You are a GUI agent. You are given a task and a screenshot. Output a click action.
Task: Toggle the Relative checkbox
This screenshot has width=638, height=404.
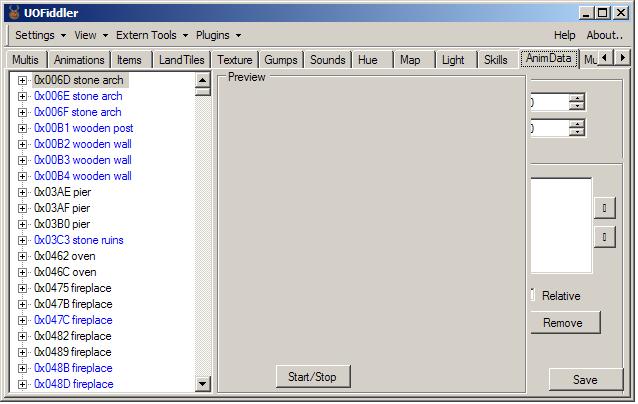[x=533, y=295]
